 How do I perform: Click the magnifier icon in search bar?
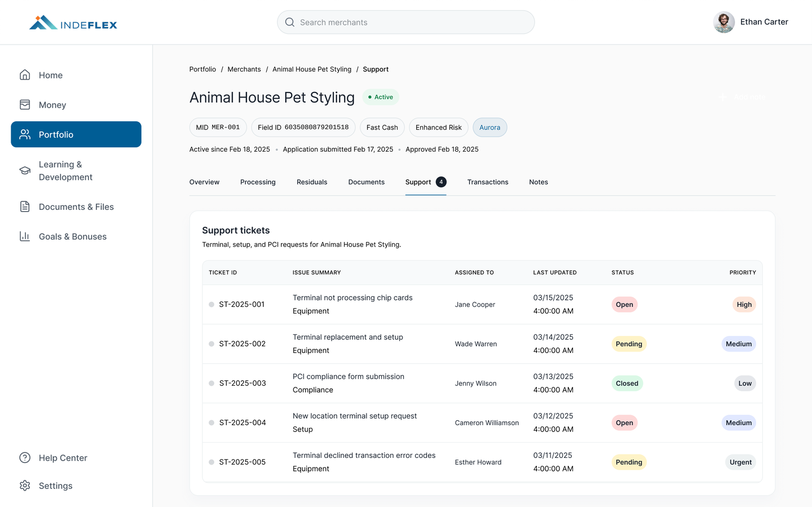point(290,22)
